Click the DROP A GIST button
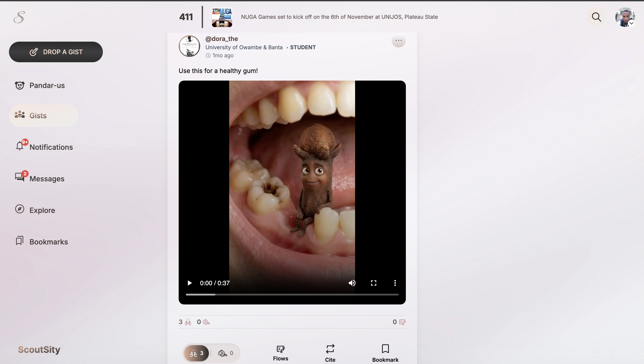644x364 pixels. (x=56, y=52)
